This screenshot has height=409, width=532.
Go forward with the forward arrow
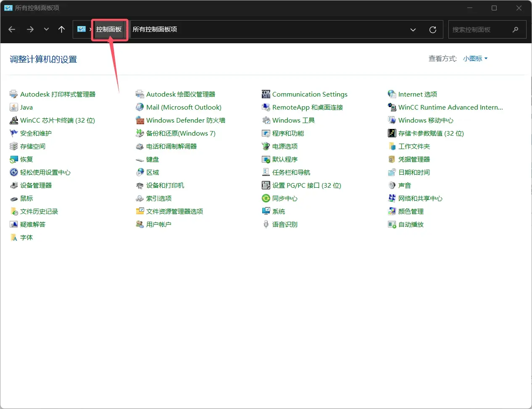click(30, 29)
